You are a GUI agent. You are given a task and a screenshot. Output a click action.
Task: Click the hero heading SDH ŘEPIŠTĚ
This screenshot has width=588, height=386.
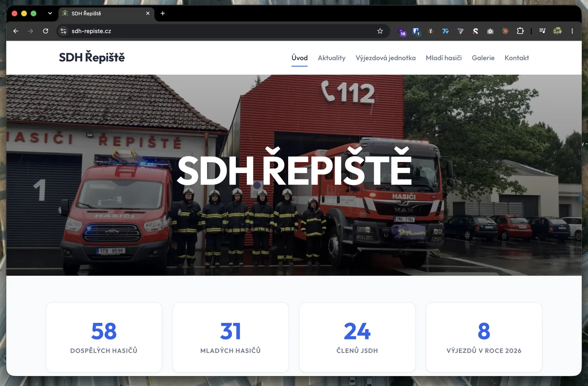pos(294,167)
